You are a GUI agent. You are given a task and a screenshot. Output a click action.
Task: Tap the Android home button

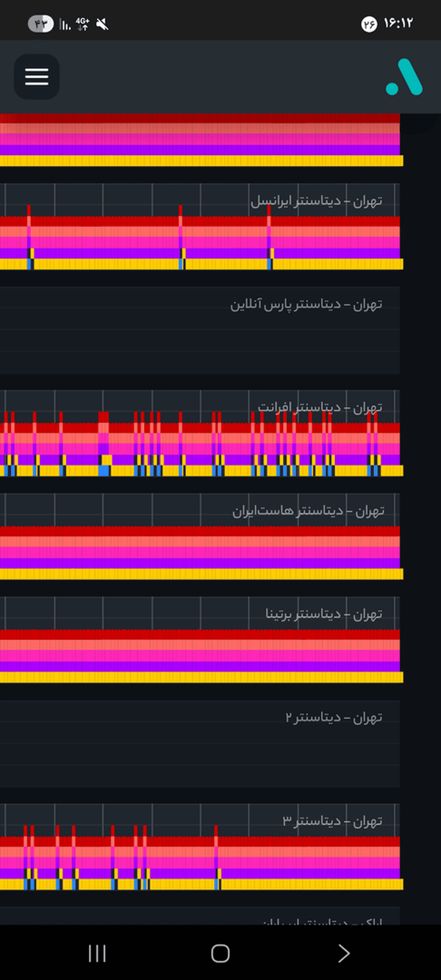[220, 954]
